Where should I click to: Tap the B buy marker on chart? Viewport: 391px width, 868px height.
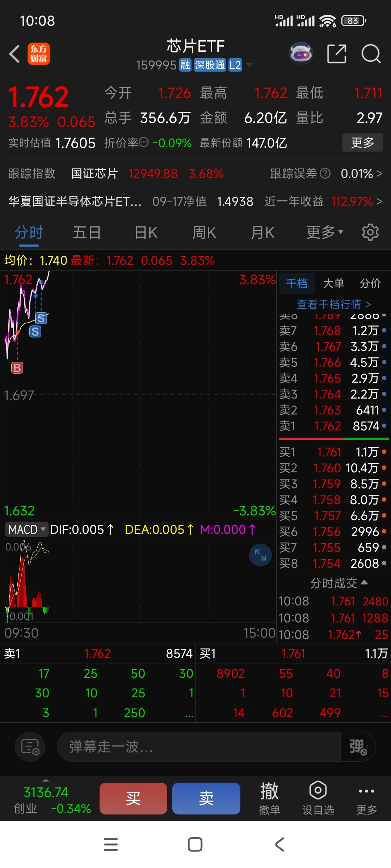coord(17,367)
